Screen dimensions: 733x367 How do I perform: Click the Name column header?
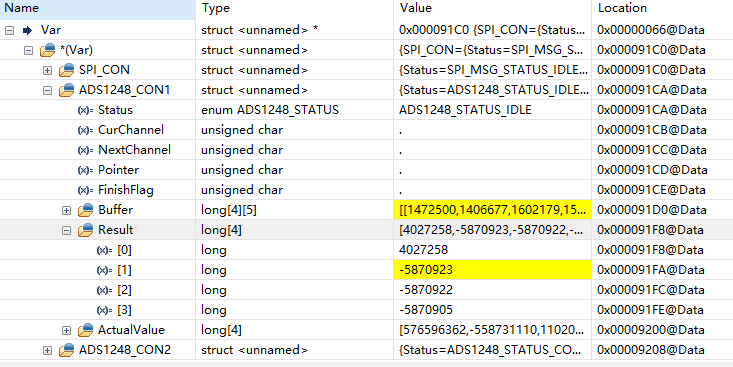[98, 8]
